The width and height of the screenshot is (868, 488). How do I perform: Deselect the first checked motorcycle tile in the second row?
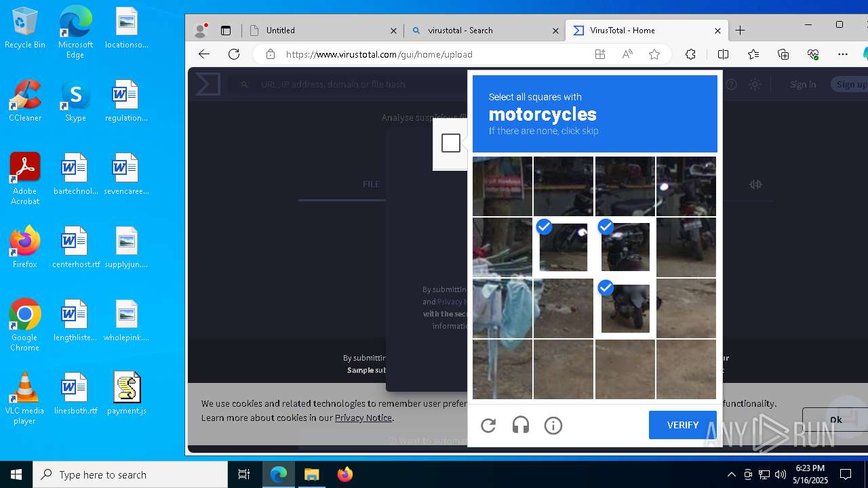[x=564, y=247]
